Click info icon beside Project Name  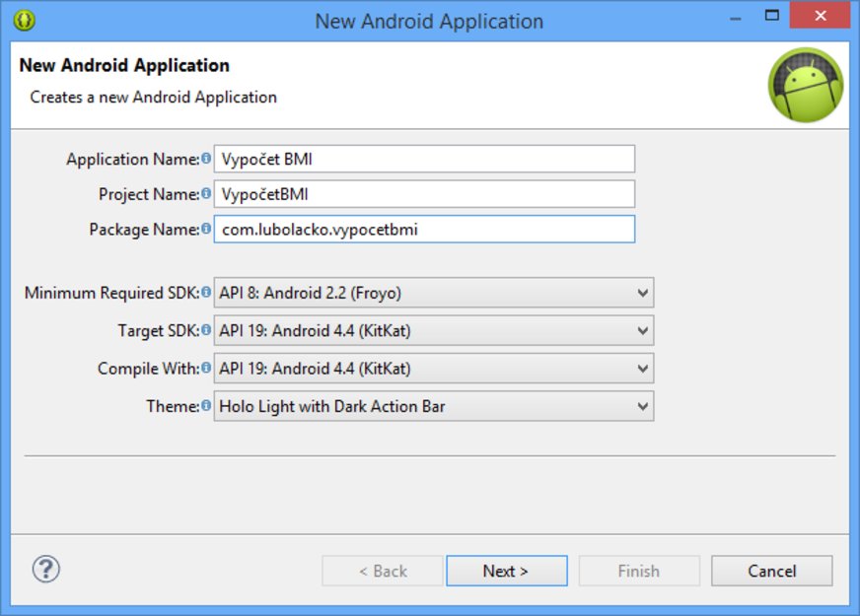(x=206, y=194)
